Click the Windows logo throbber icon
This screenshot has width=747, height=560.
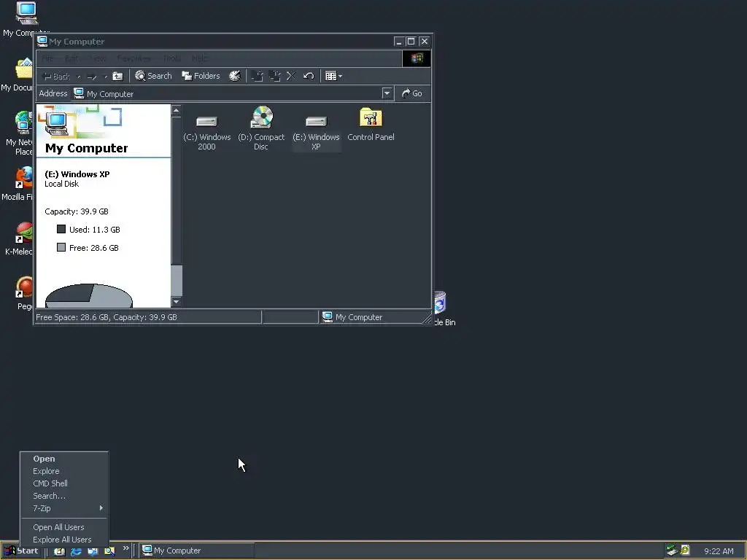click(417, 58)
